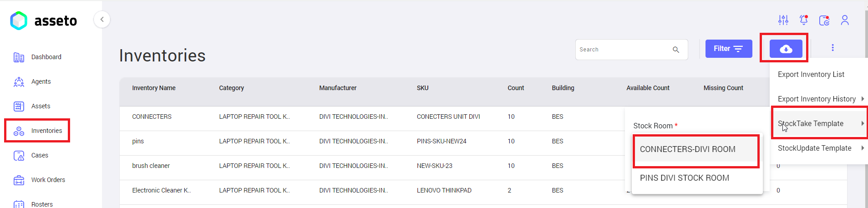Open the brush cleaner inventory row name

click(x=151, y=166)
